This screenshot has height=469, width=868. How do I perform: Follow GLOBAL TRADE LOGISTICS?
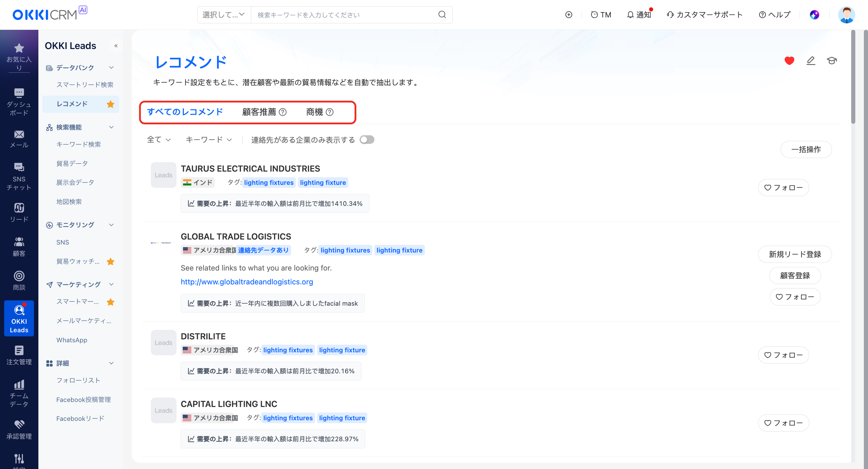pos(795,297)
